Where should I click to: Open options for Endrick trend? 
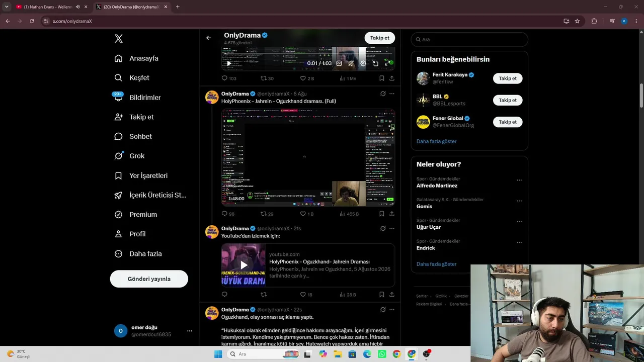(519, 242)
